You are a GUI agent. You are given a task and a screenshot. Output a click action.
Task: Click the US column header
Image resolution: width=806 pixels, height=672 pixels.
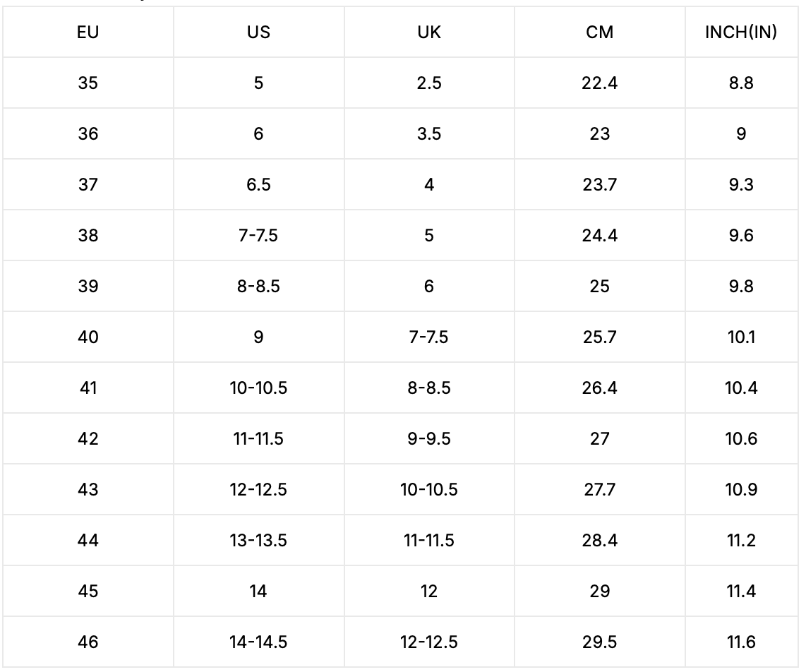pos(258,32)
